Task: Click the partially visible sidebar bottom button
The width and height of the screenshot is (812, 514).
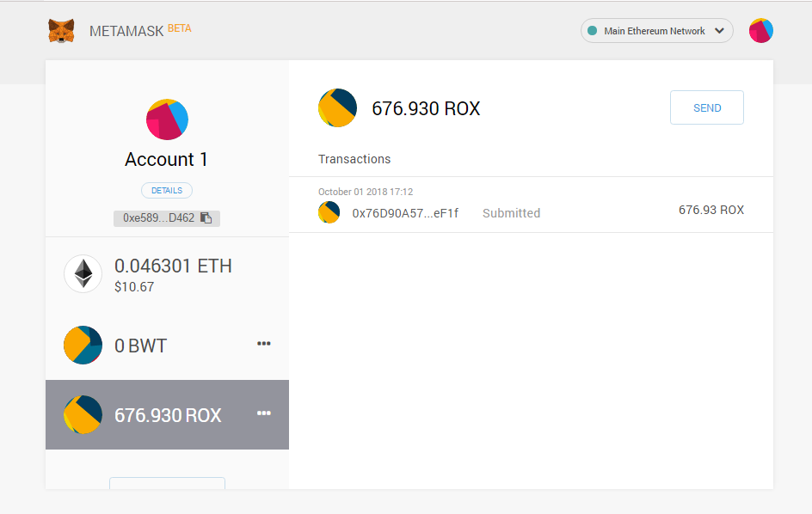Action: [167, 483]
